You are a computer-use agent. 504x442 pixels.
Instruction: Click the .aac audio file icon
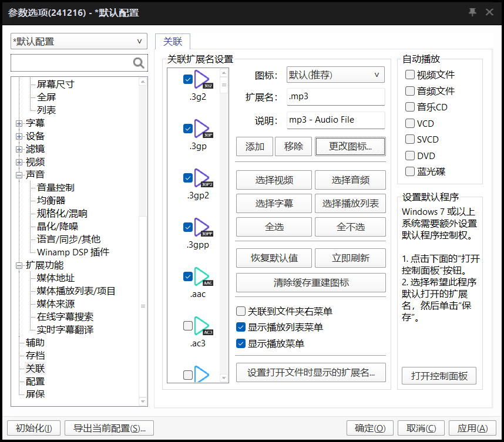(203, 277)
